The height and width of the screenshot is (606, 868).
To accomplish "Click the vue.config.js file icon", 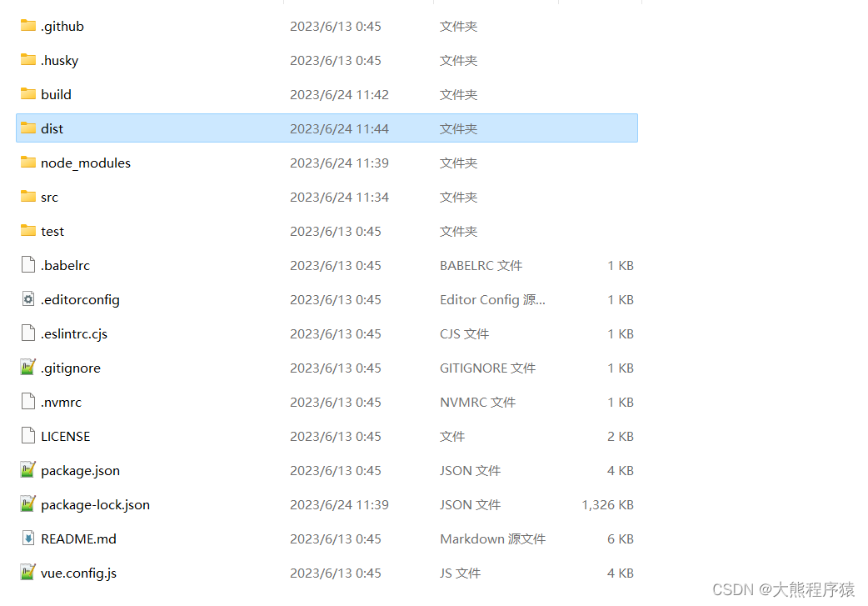I will (x=27, y=573).
